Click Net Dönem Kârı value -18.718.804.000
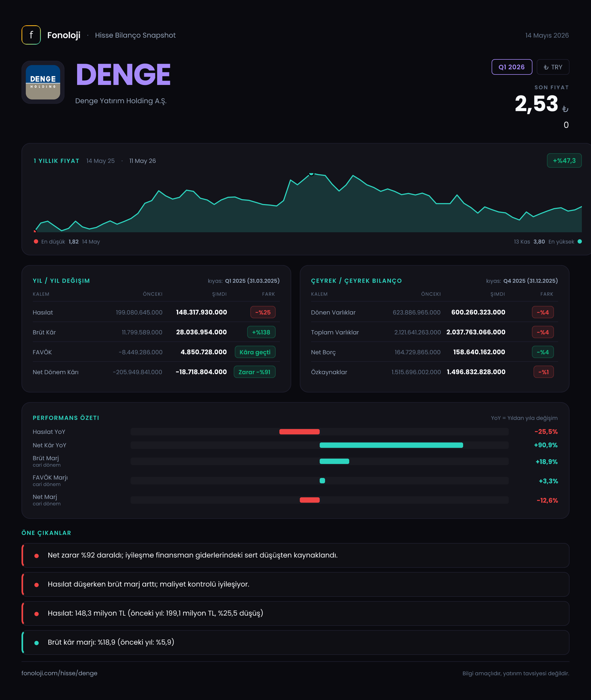This screenshot has height=700, width=591. (x=201, y=372)
